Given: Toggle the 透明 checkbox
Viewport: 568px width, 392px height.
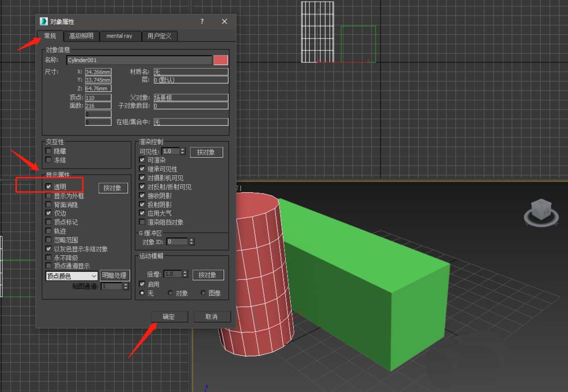Looking at the screenshot, I should coord(48,187).
